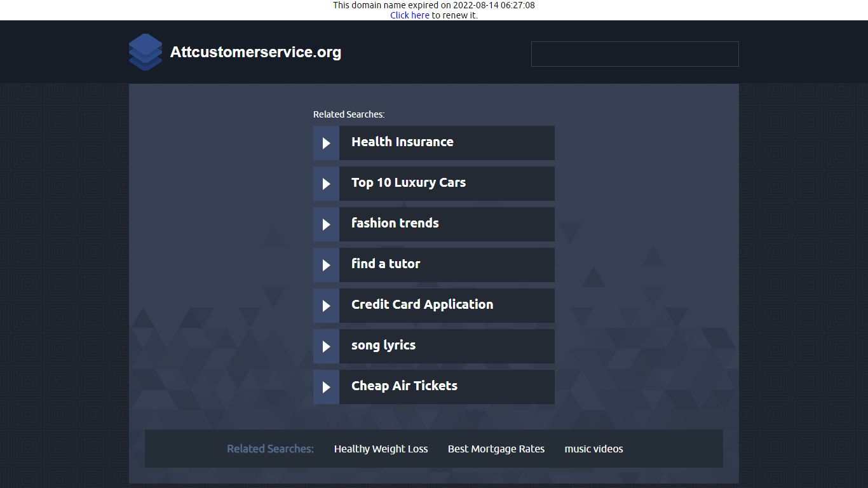
Task: Click the 'Click here' renew domain link
Action: [410, 15]
